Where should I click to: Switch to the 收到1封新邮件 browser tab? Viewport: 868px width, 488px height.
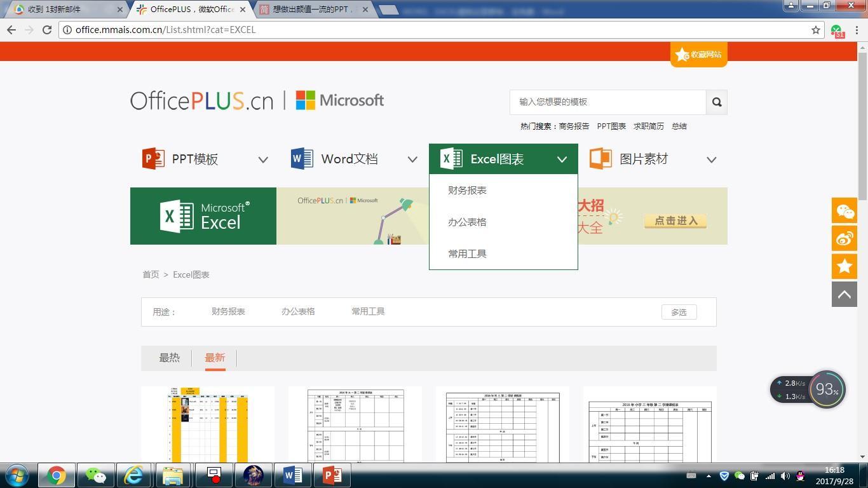(66, 10)
